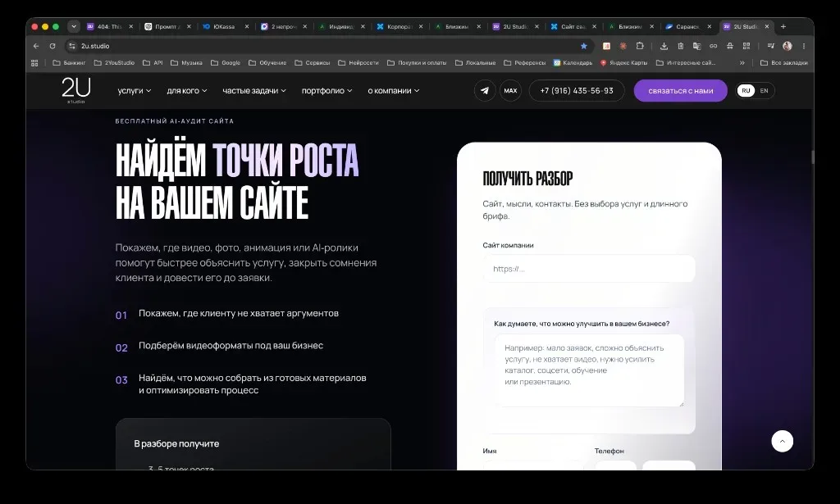Click the orange sun-shaped extension icon
The height and width of the screenshot is (504, 840).
click(623, 46)
